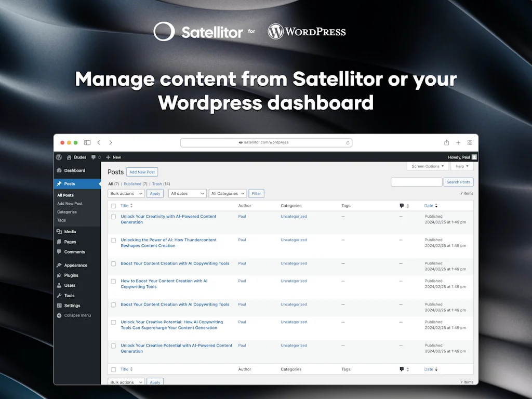532x399 pixels.
Task: Expand the All dates dropdown
Action: [x=187, y=193]
